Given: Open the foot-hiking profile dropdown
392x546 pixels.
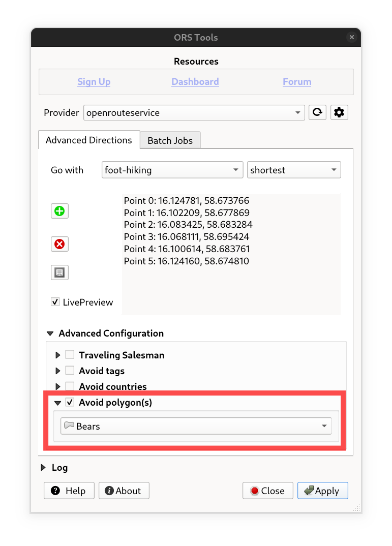Looking at the screenshot, I should coord(172,170).
